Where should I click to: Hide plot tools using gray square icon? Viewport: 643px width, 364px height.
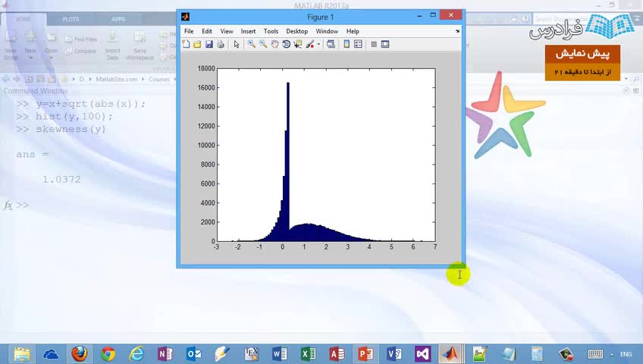(374, 44)
